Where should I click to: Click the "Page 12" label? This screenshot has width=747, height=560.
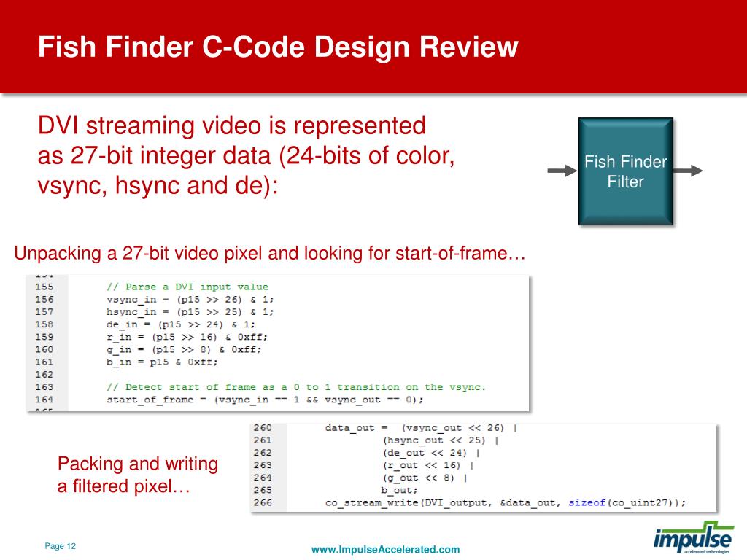click(60, 546)
